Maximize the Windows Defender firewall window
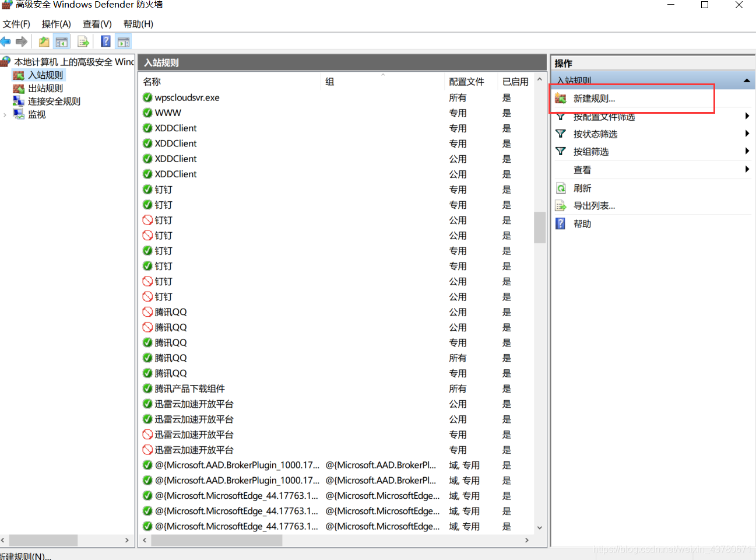756x560 pixels. 705,5
